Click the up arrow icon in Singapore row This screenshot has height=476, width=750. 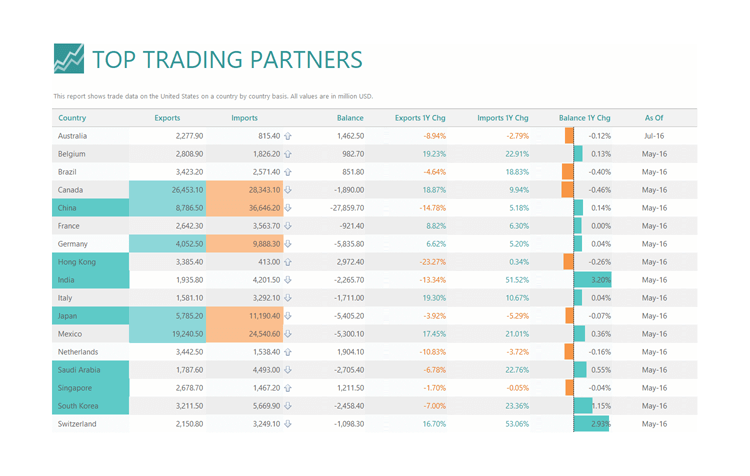click(287, 388)
